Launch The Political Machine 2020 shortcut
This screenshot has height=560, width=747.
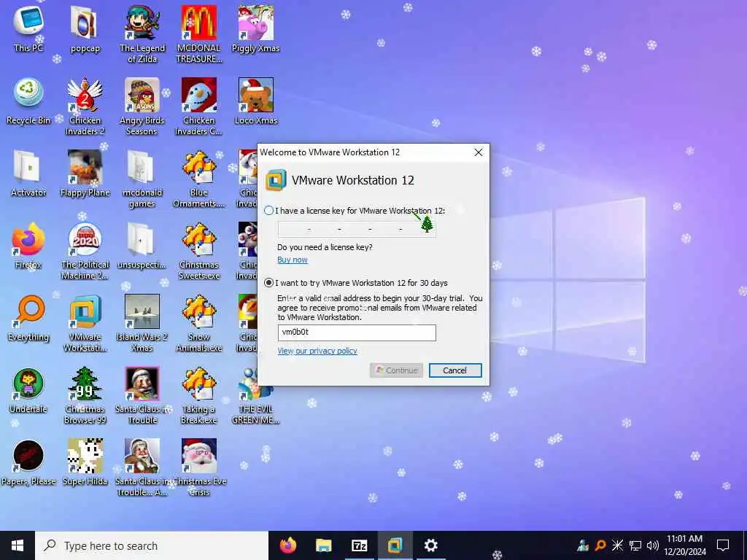[85, 252]
